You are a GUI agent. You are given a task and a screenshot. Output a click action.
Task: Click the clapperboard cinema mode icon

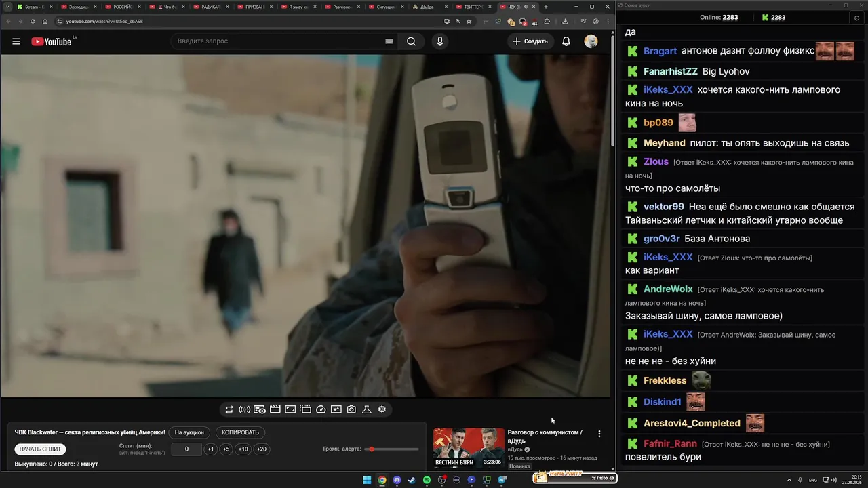coord(275,409)
